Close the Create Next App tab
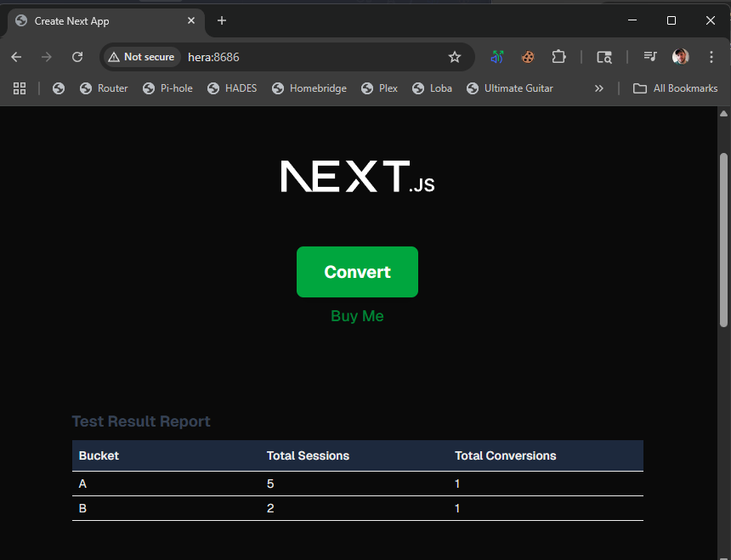731x560 pixels. click(x=191, y=20)
